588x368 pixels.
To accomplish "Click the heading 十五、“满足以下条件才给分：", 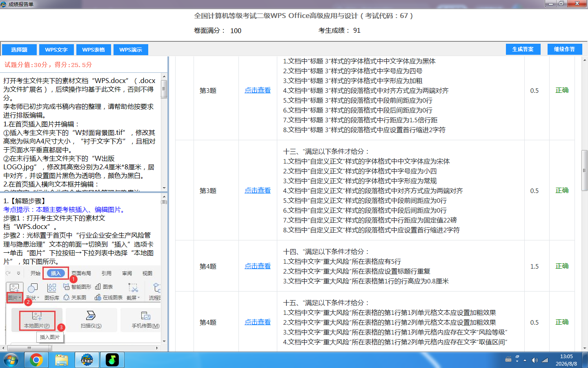I will (x=326, y=303).
